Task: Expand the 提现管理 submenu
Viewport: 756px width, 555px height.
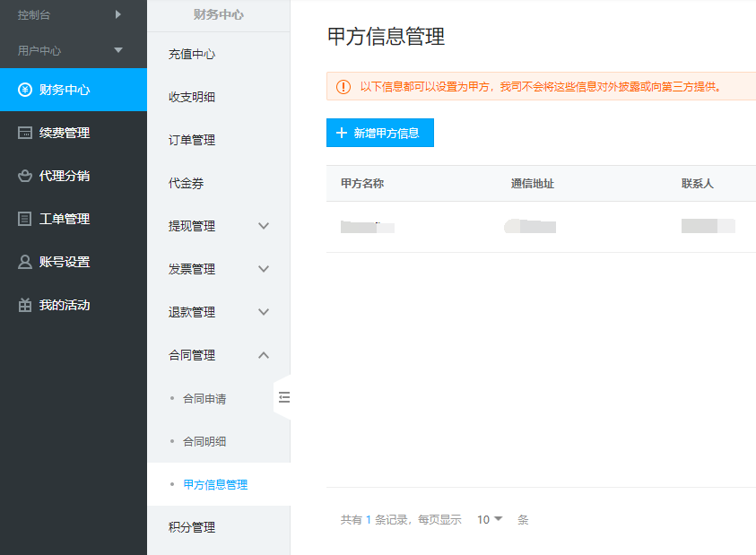Action: coord(264,226)
